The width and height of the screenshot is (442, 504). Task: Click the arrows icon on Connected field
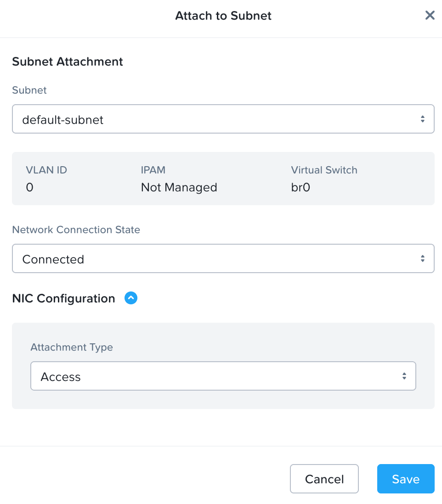[422, 259]
